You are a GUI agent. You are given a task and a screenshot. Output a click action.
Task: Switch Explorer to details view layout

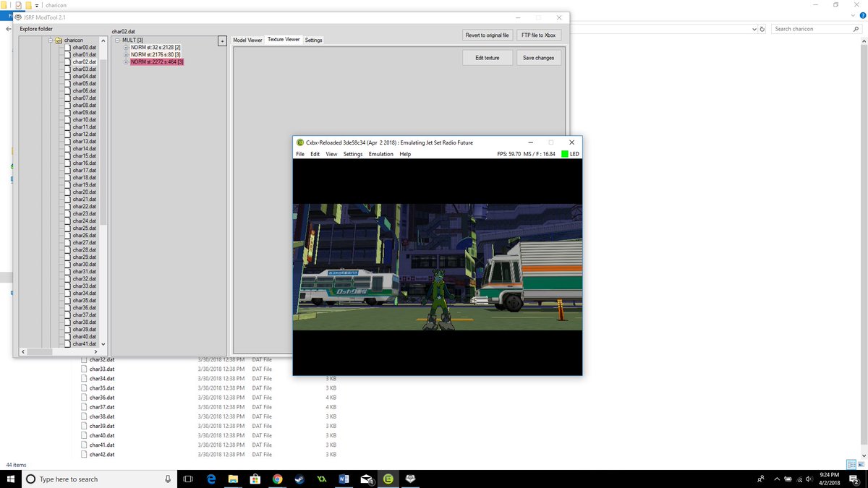[851, 464]
